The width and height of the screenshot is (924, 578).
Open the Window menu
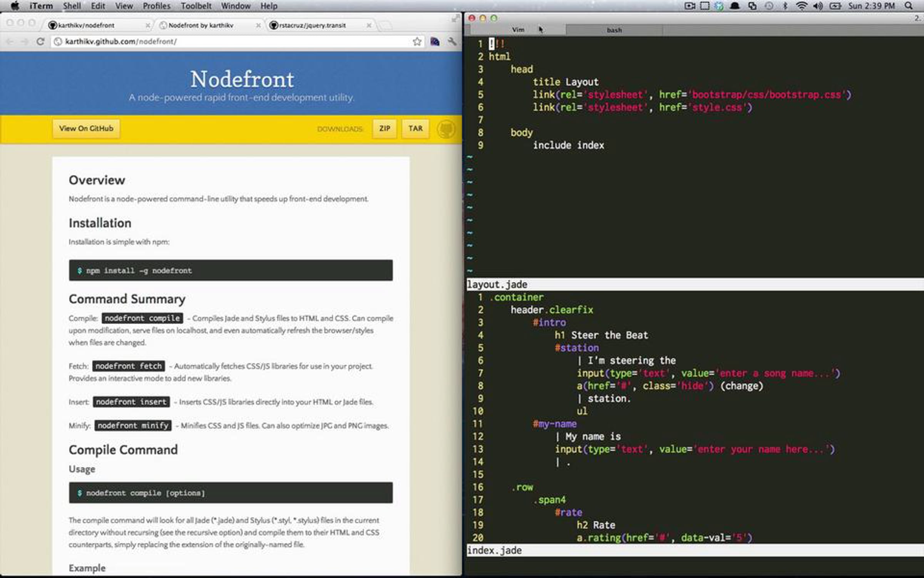(236, 6)
